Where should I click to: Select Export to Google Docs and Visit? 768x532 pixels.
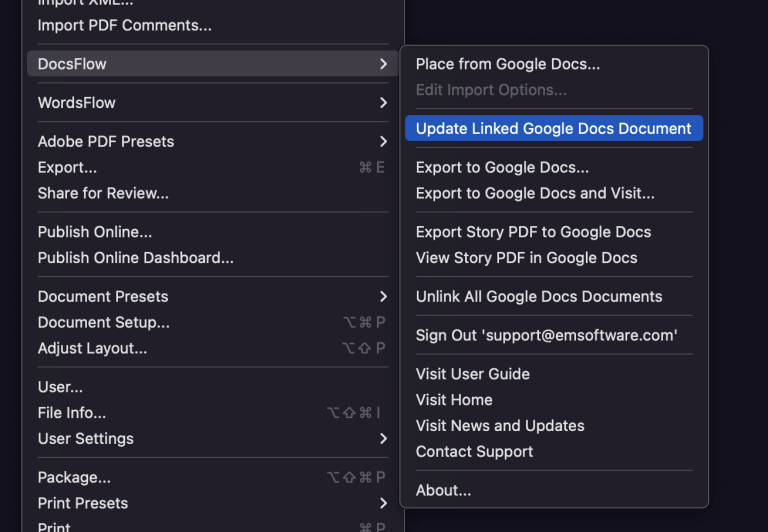coord(535,193)
